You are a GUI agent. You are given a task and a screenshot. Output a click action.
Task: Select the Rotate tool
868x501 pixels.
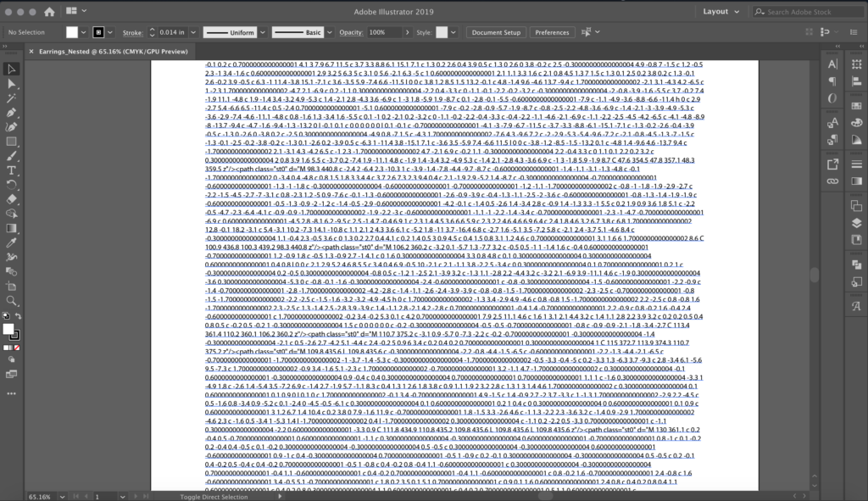(11, 185)
